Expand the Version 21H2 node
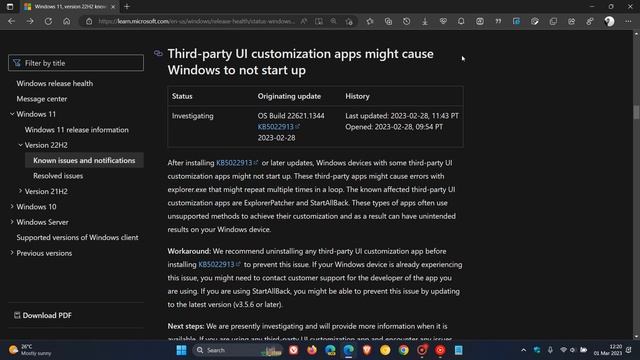640x360 pixels. (x=20, y=191)
